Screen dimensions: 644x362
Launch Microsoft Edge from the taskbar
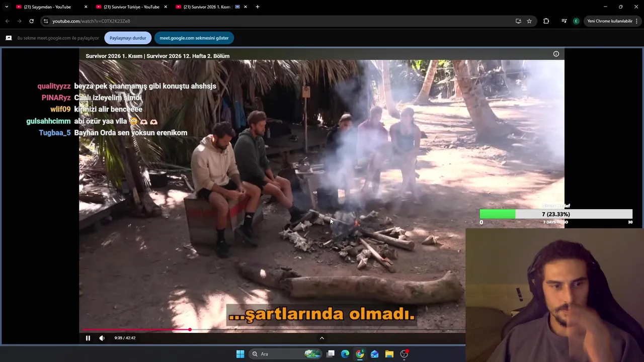pos(345,354)
